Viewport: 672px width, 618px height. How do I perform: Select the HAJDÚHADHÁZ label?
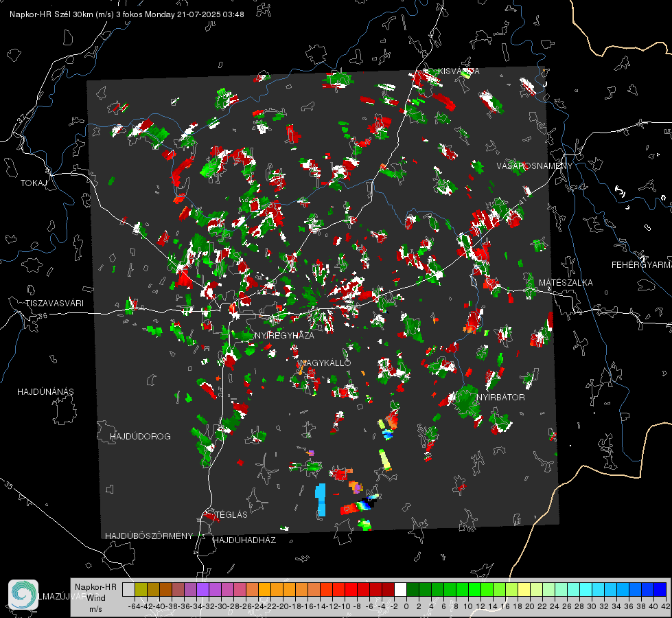coord(244,540)
